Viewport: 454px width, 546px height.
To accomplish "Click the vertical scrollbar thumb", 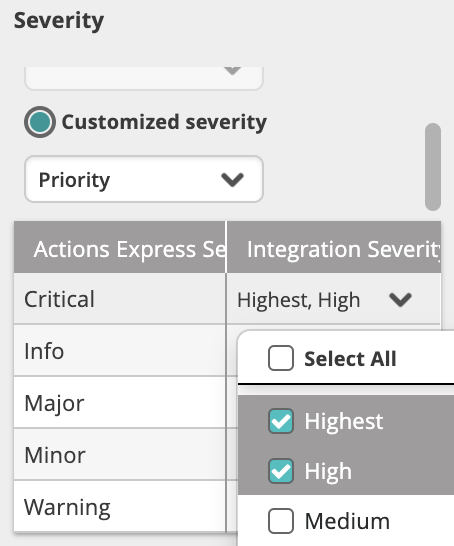I will tap(433, 167).
